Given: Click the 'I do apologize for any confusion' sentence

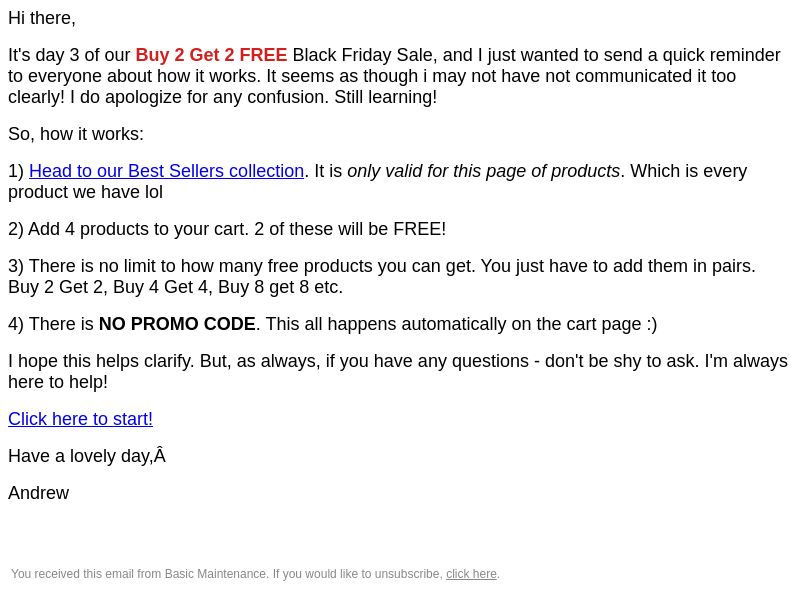Looking at the screenshot, I should point(199,97).
